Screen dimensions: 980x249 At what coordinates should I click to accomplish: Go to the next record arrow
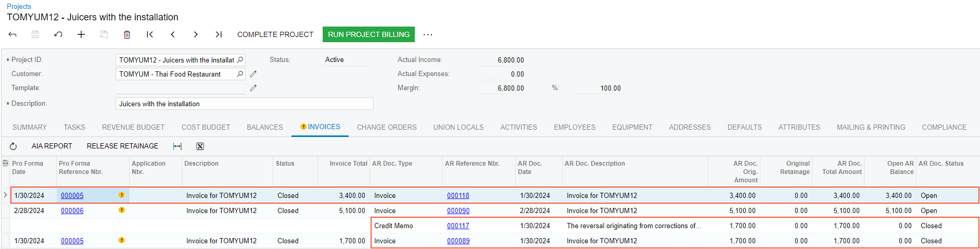196,34
